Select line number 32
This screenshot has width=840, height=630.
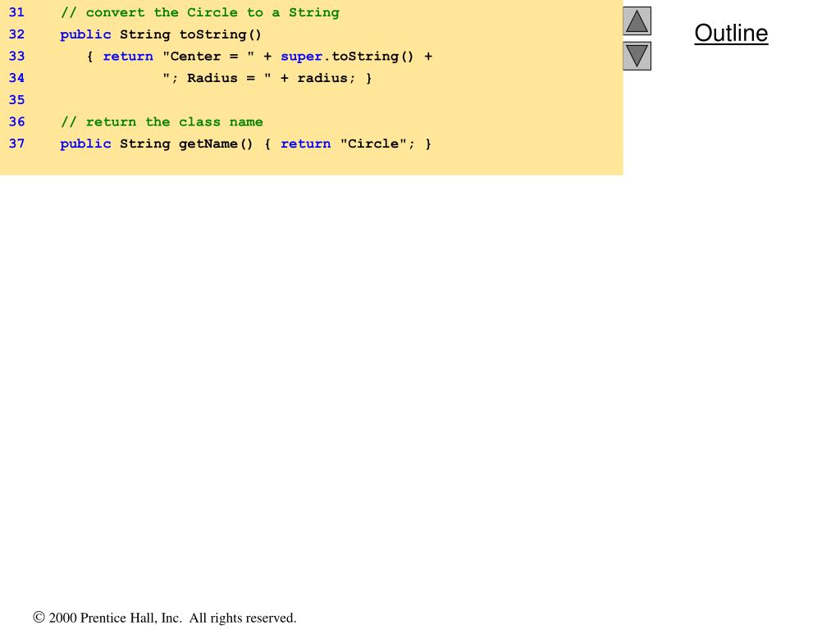click(x=16, y=34)
